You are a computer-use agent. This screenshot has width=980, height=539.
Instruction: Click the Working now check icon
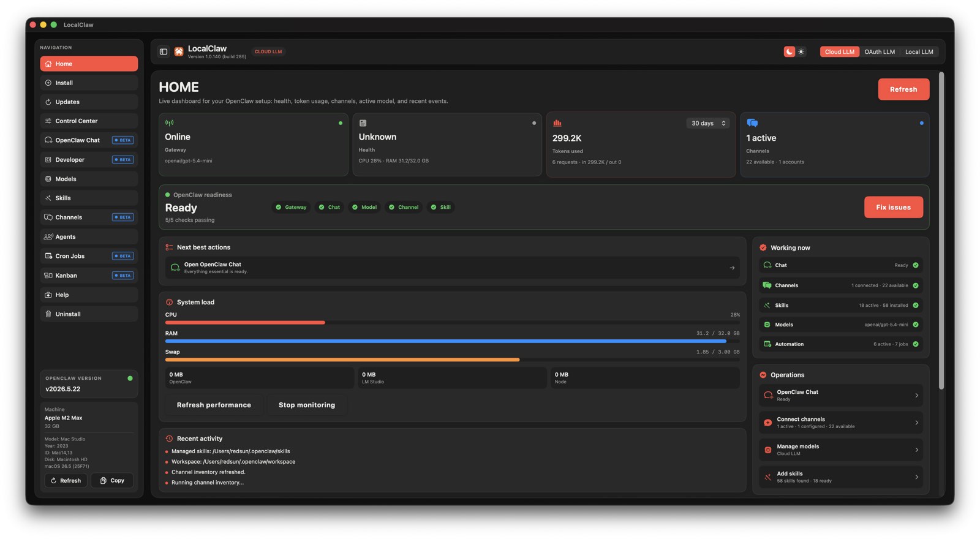point(763,248)
